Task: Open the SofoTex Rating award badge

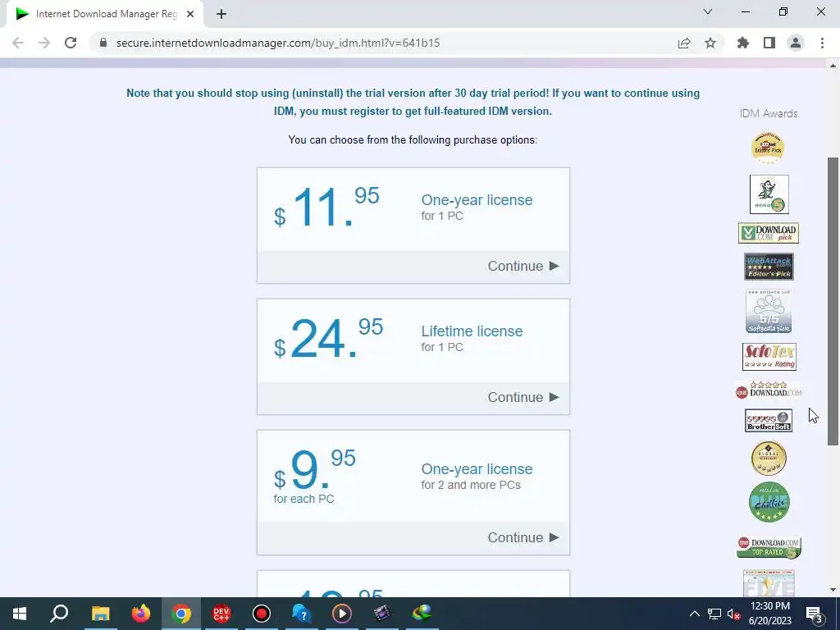Action: coord(769,357)
